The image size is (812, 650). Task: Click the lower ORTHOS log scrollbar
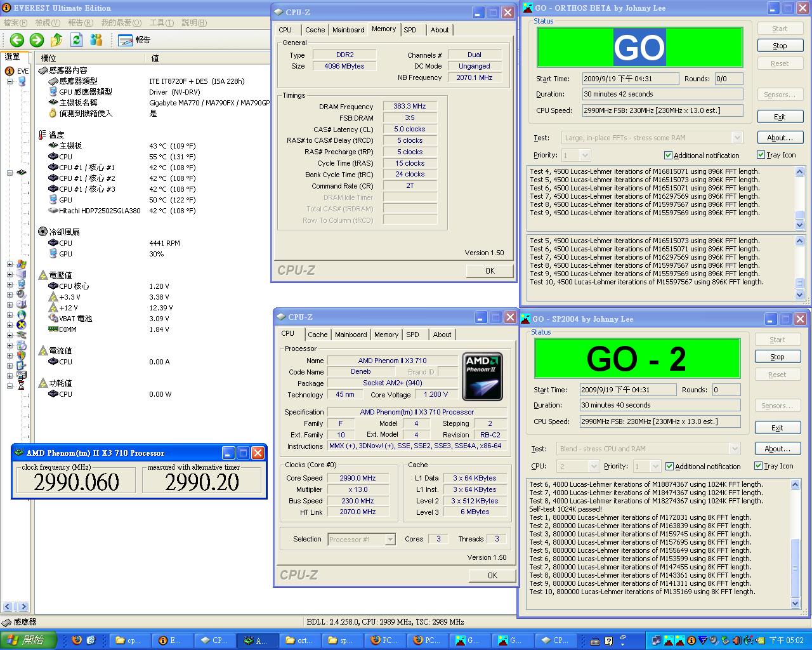click(799, 267)
